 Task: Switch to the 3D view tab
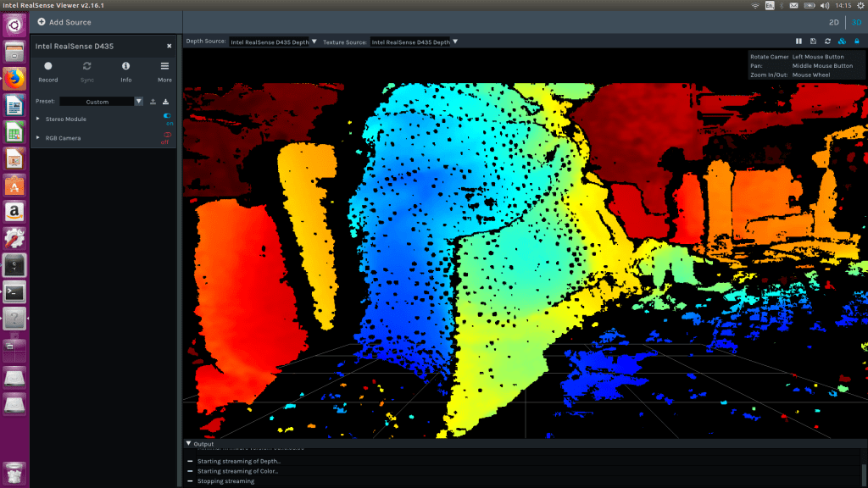(854, 23)
